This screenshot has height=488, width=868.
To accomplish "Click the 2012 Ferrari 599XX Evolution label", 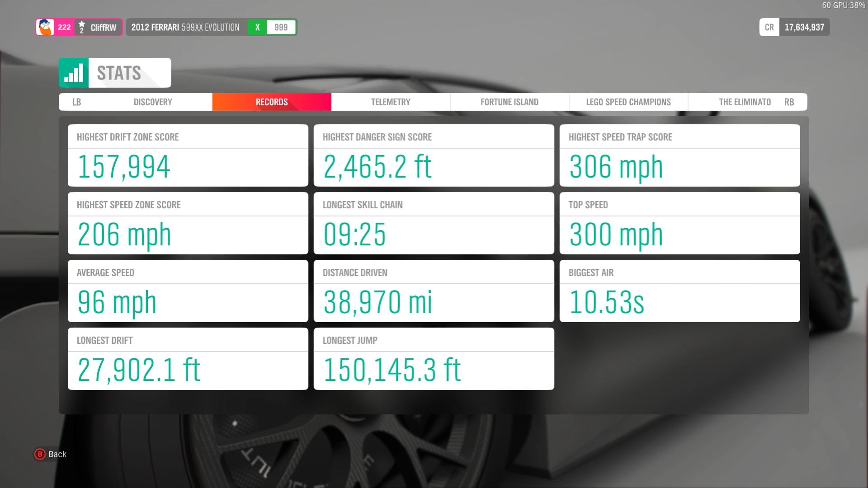I will pyautogui.click(x=185, y=27).
